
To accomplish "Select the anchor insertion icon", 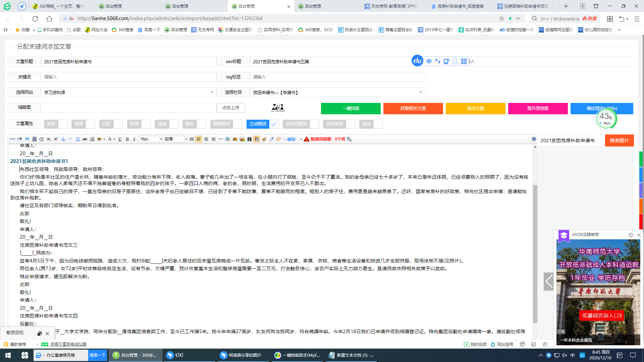I will pos(63,139).
